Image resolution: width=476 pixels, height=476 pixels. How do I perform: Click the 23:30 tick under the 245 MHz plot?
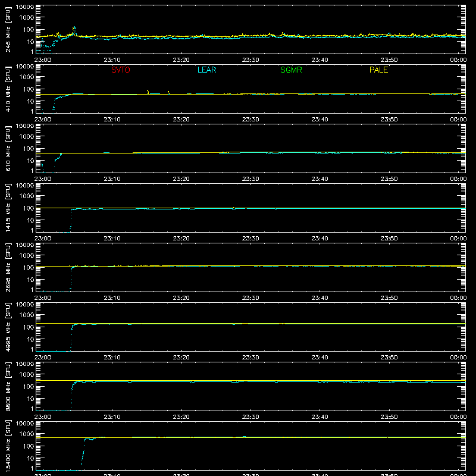[x=250, y=60]
